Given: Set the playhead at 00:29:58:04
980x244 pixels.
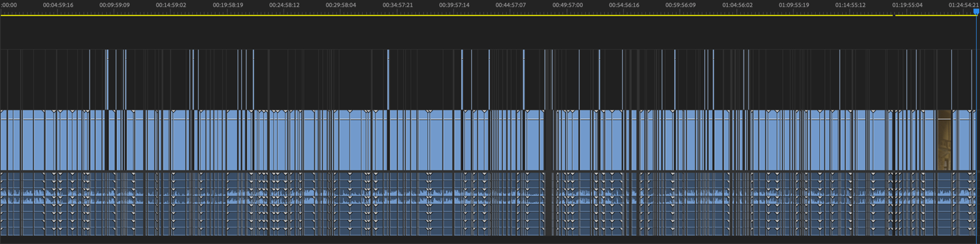Looking at the screenshot, I should 341,5.
